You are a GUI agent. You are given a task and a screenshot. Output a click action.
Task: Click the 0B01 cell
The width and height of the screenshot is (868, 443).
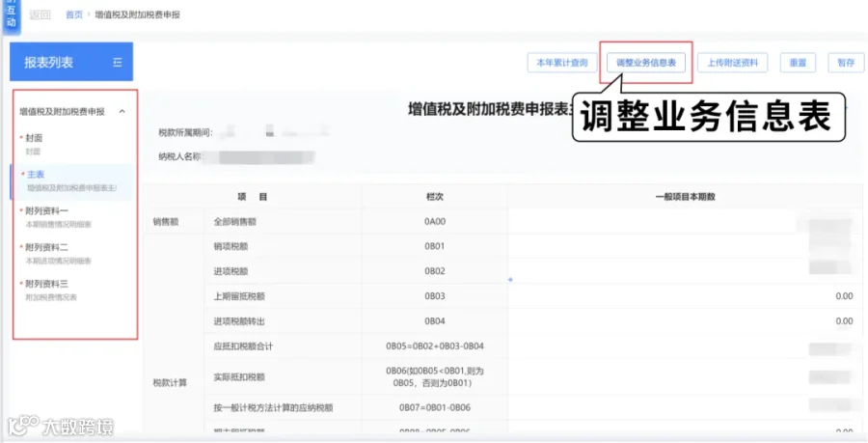coord(435,246)
